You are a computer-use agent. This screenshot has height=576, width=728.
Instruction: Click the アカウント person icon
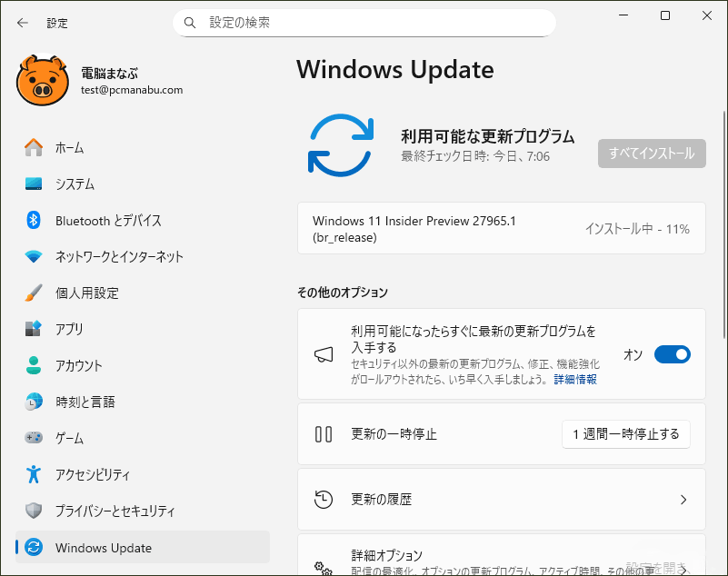pos(34,365)
